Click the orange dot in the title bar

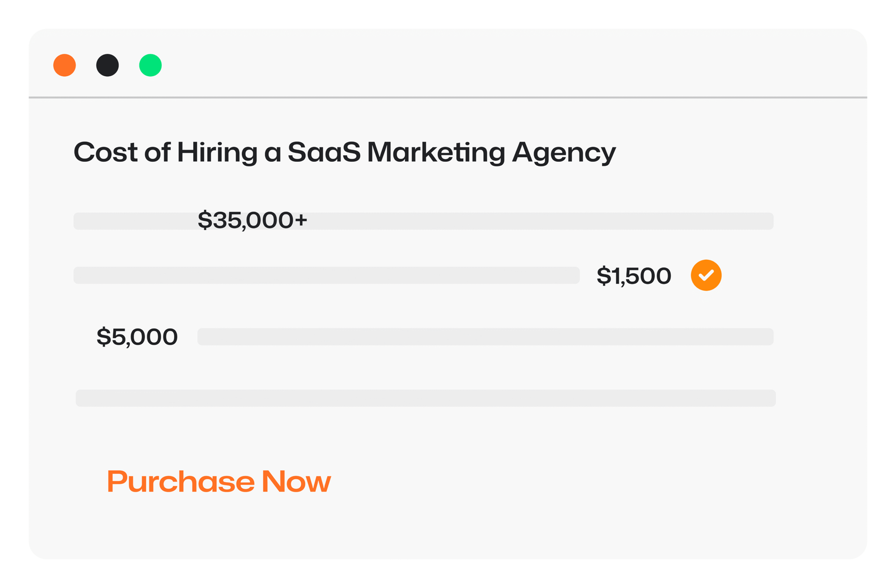64,66
